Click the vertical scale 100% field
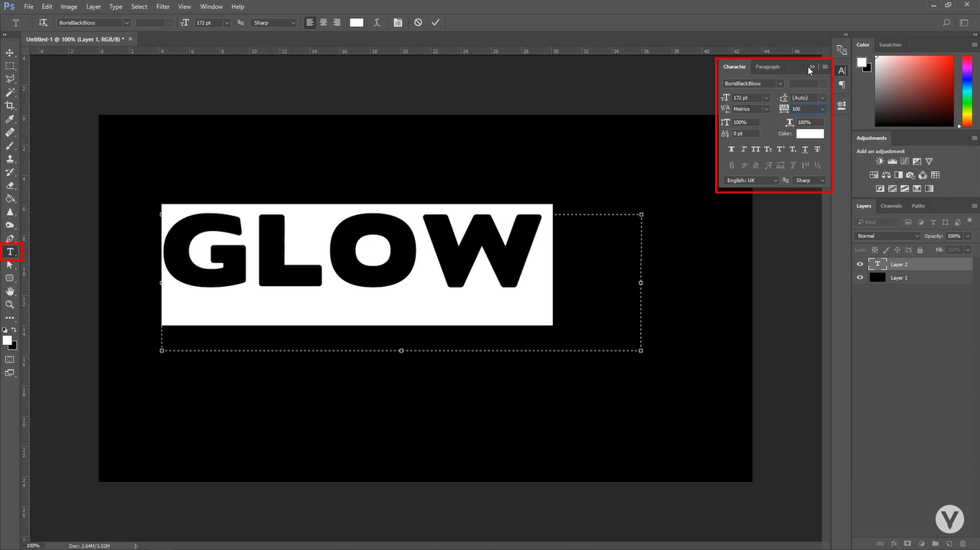980x550 pixels. pos(746,122)
